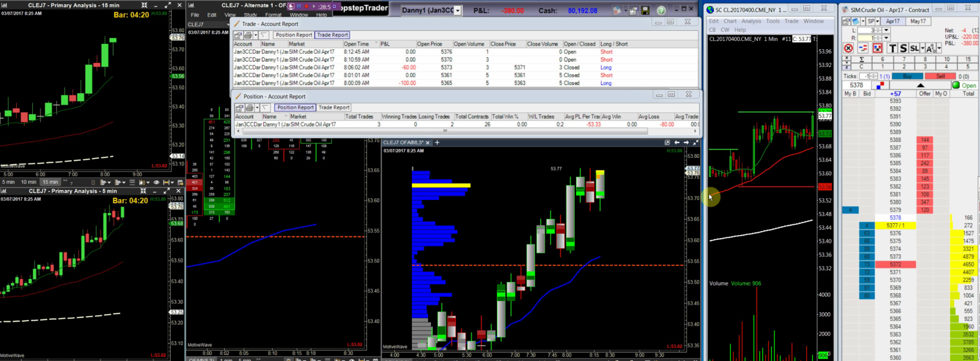Viewport: 980px width, 361px height.
Task: Click the calendar icon in the 15 min chart toolbar
Action: (x=180, y=182)
